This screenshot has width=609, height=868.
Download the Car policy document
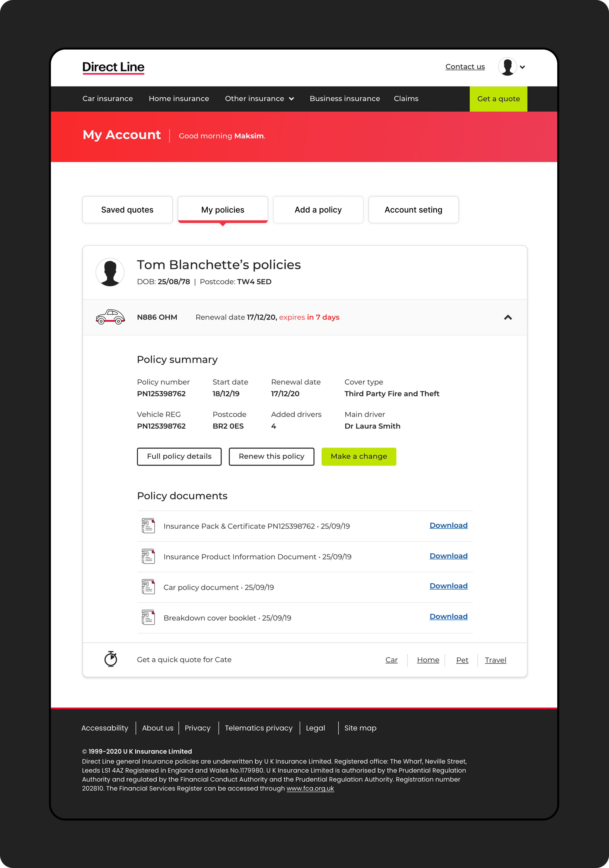(x=448, y=586)
